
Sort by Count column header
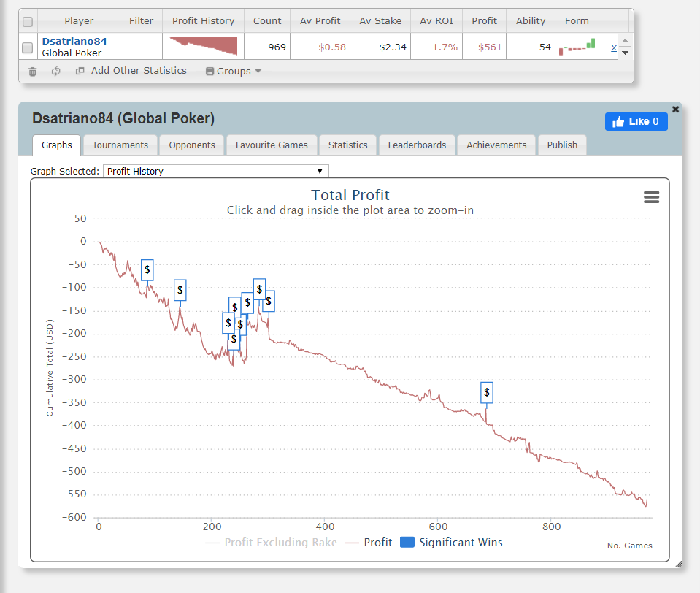click(x=267, y=21)
